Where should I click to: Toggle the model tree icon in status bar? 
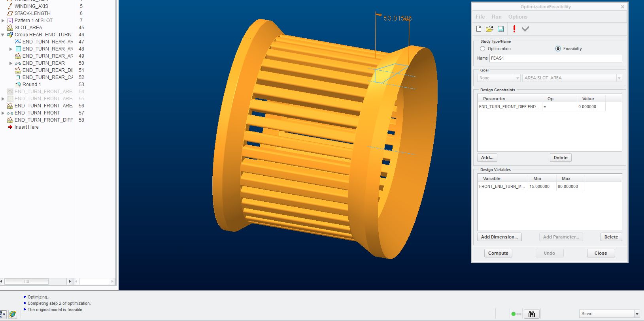click(3, 314)
